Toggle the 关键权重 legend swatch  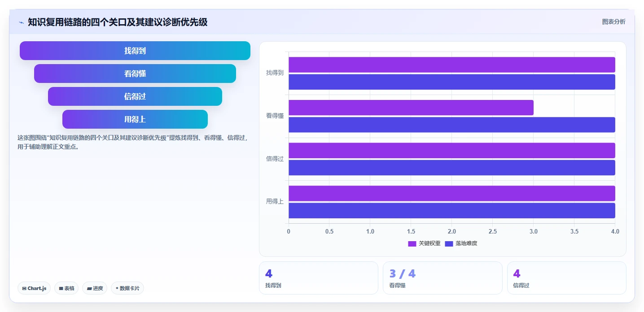(x=412, y=243)
